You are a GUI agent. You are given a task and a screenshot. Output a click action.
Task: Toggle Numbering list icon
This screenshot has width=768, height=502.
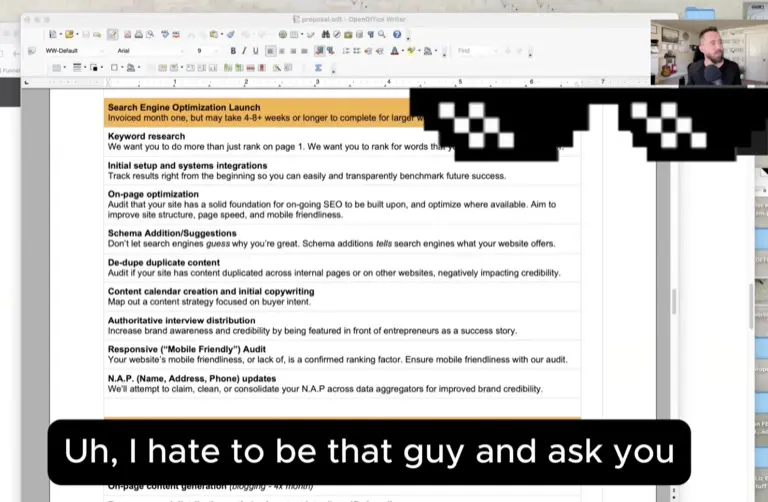(346, 51)
